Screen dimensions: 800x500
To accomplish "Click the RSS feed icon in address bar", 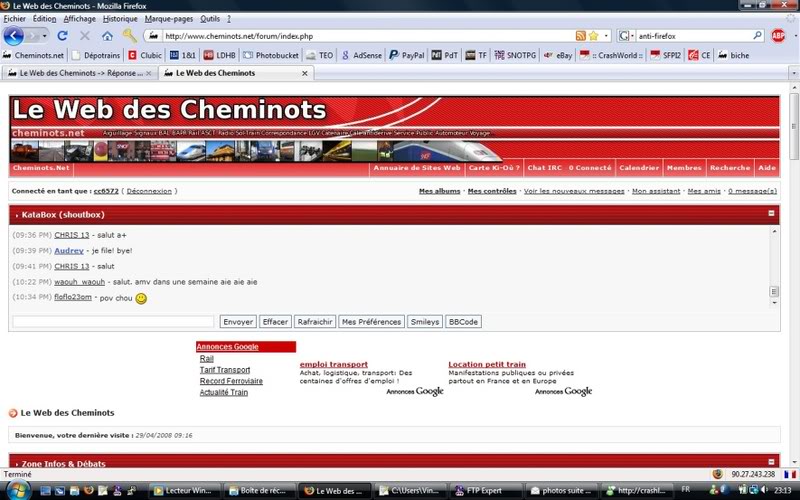I will point(580,36).
